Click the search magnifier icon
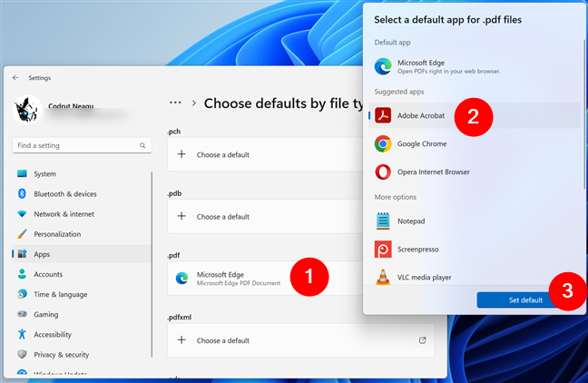Image resolution: width=588 pixels, height=383 pixels. click(143, 145)
